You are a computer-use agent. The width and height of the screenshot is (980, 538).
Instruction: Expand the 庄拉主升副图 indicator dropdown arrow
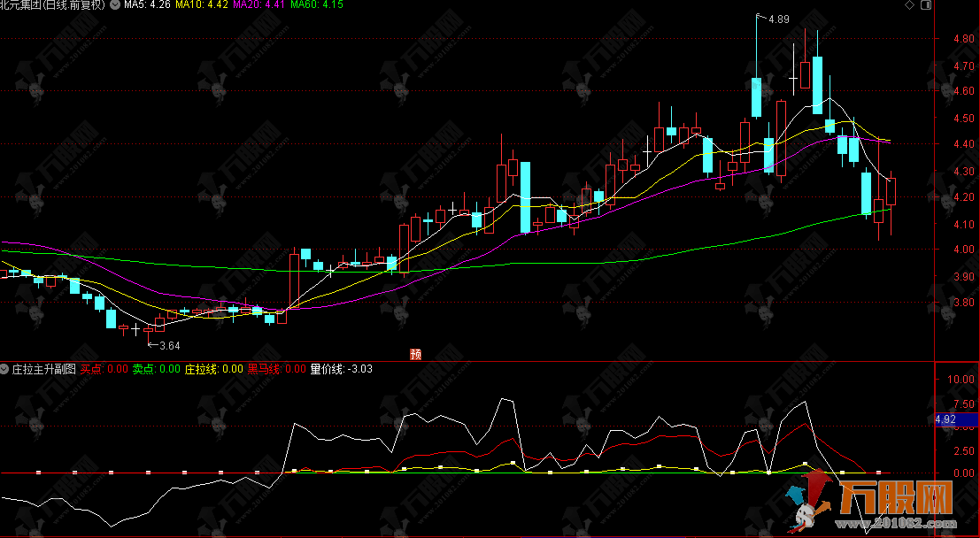click(5, 369)
